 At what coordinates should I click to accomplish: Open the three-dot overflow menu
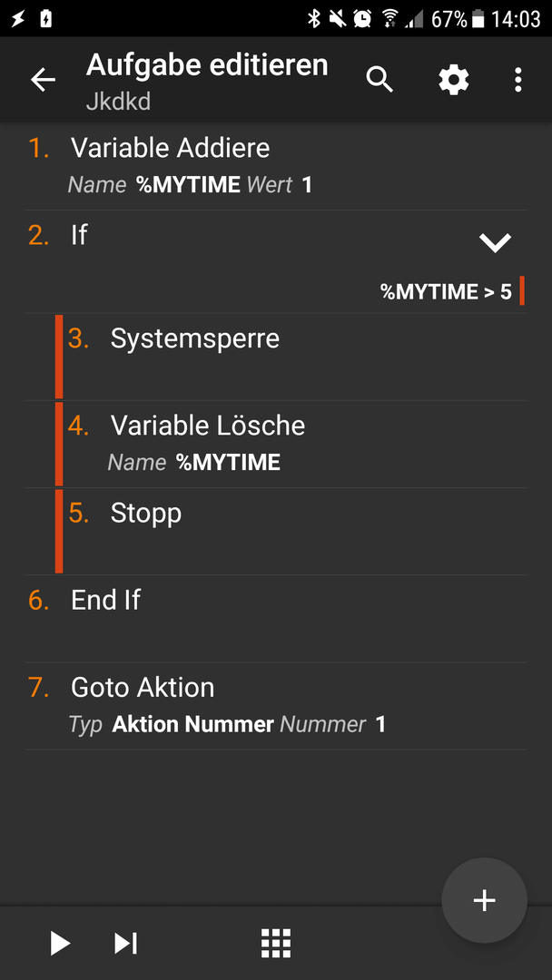coord(517,80)
